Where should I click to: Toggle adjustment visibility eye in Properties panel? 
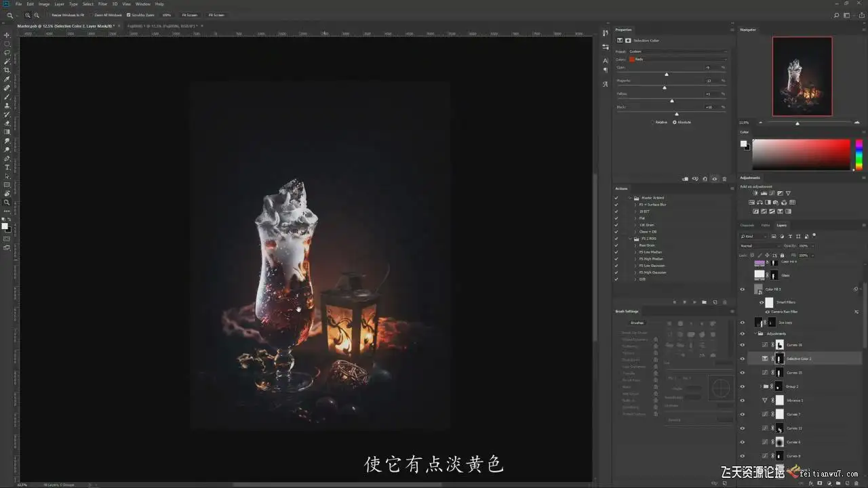tap(715, 179)
